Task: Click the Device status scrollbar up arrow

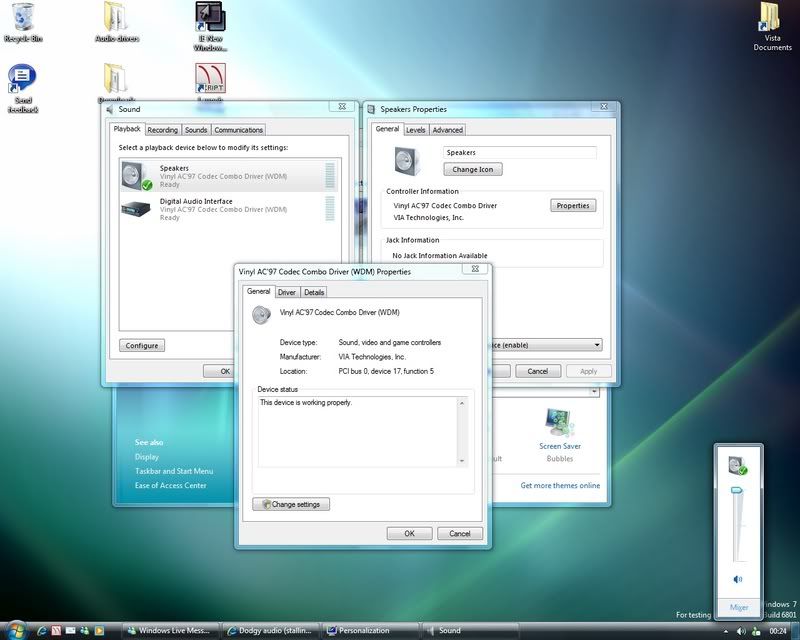Action: point(462,403)
